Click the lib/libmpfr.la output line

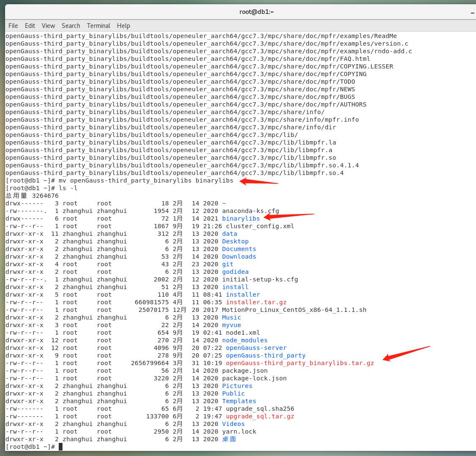click(x=171, y=142)
